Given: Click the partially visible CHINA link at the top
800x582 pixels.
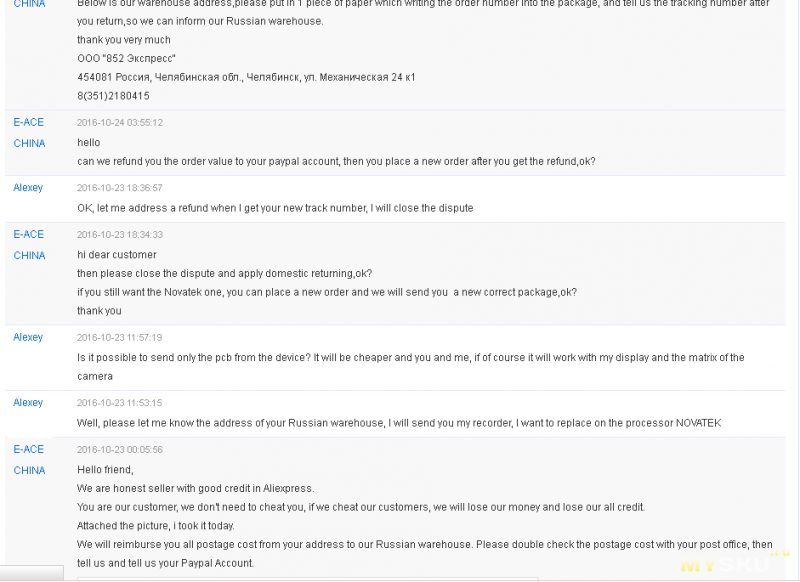Looking at the screenshot, I should coord(29,4).
